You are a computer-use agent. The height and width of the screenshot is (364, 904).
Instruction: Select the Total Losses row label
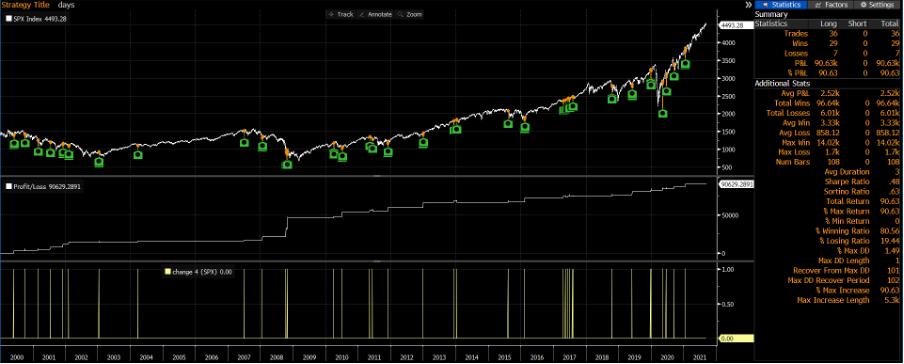pos(789,113)
